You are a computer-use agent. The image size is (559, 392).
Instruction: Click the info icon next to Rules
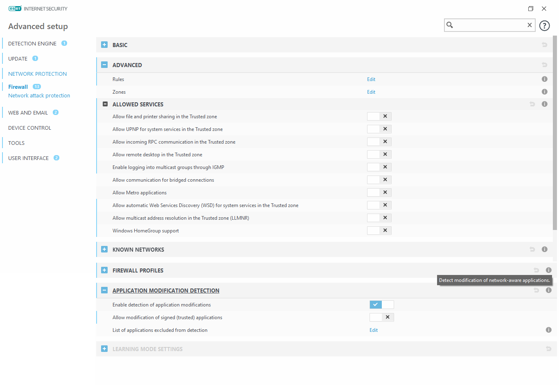[544, 79]
